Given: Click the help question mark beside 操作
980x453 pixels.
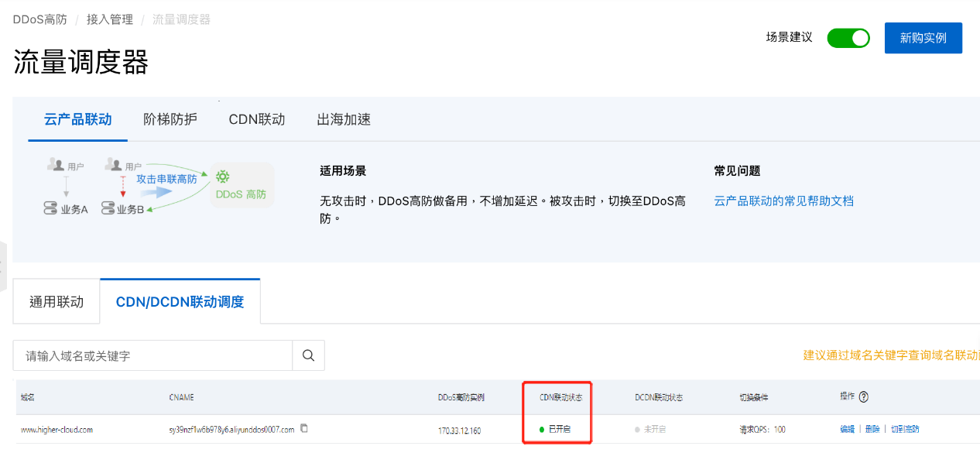Looking at the screenshot, I should (864, 396).
